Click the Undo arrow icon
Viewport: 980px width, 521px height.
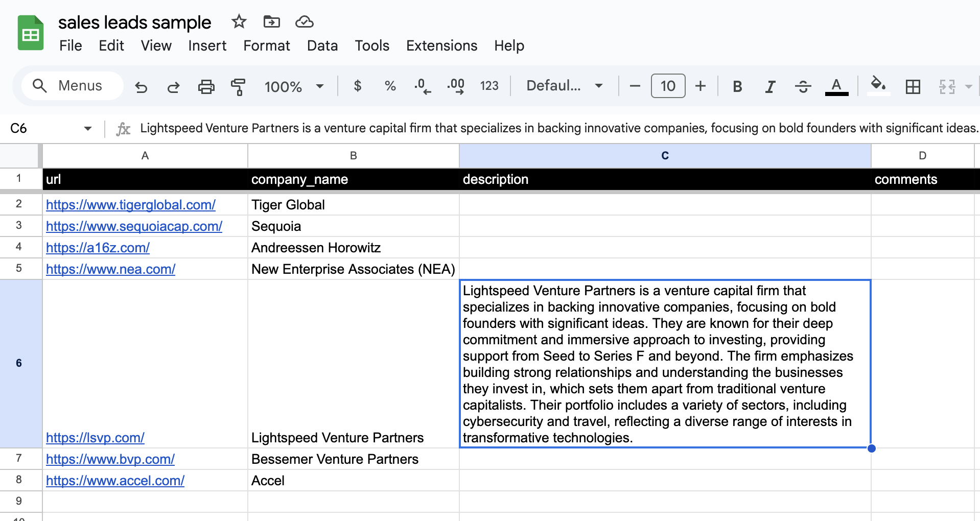(141, 87)
